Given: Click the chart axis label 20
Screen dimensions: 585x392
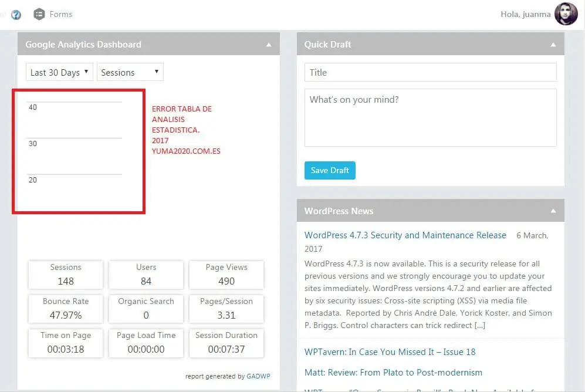Looking at the screenshot, I should (x=33, y=180).
